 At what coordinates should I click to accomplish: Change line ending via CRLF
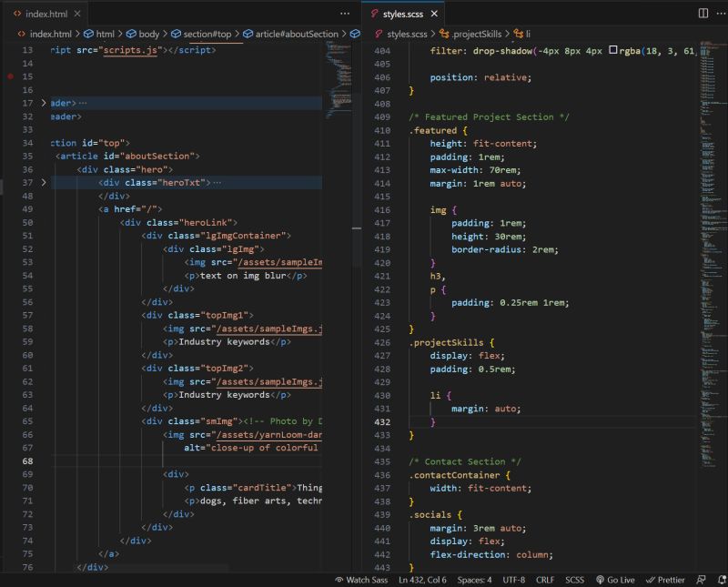(x=545, y=580)
